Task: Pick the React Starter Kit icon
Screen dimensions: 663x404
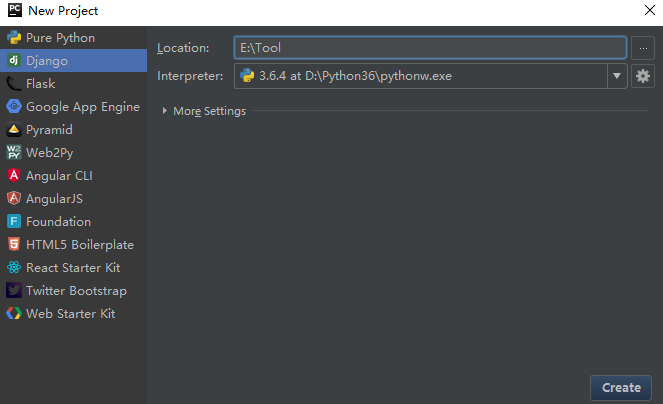Action: [x=14, y=268]
